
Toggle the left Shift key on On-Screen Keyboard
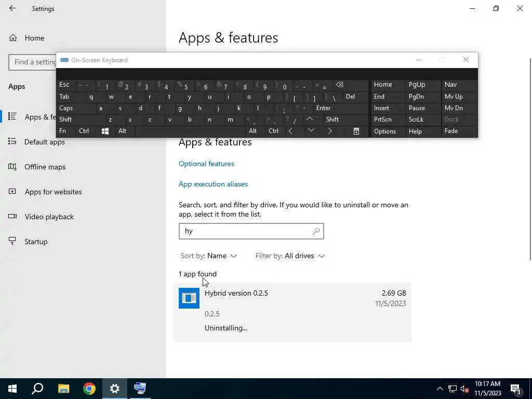pyautogui.click(x=81, y=119)
